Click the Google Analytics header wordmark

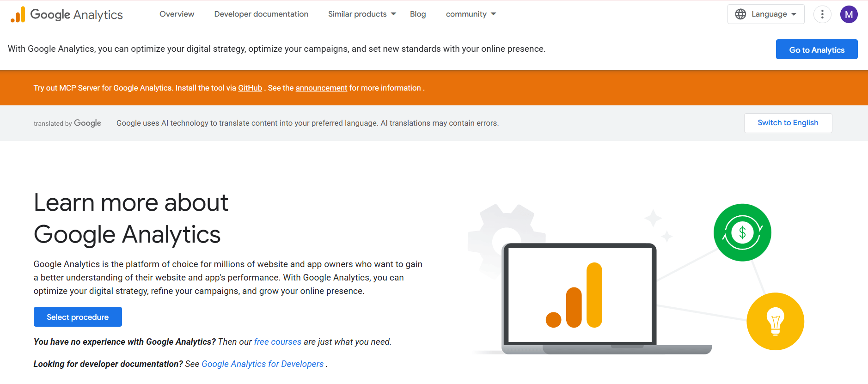pos(77,15)
